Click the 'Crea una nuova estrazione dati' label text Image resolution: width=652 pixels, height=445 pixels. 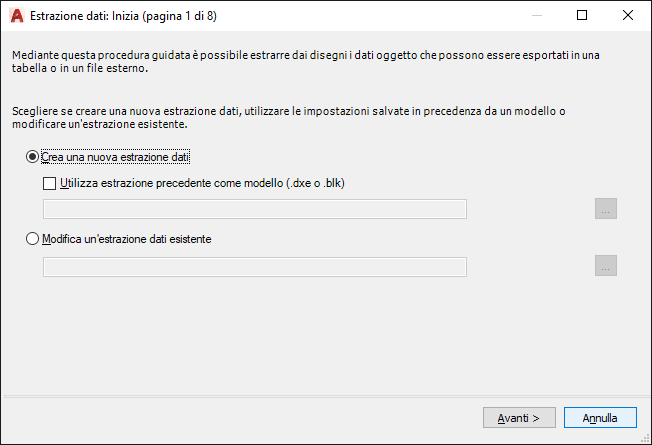116,157
